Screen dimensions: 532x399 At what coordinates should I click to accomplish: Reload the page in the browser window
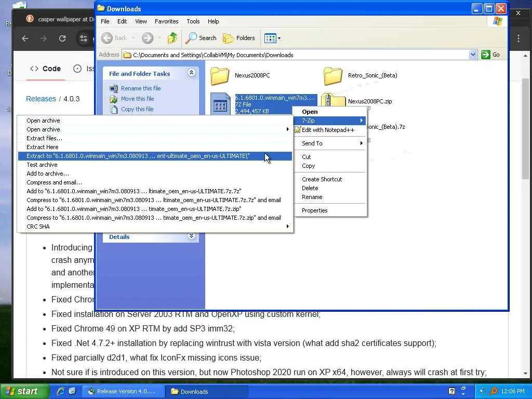62,38
